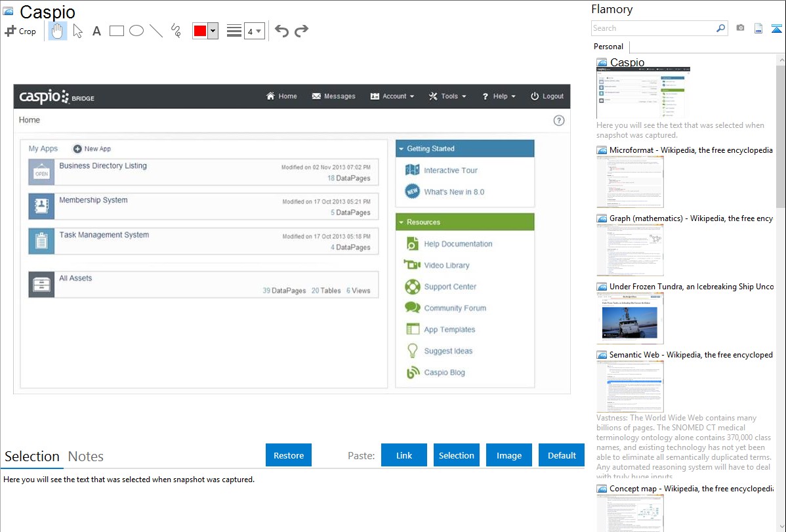Open the Video Library
Image resolution: width=786 pixels, height=532 pixels.
coord(447,265)
